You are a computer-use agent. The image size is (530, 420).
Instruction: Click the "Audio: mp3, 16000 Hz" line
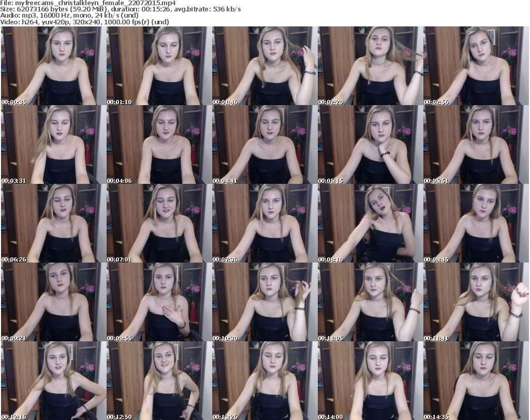pyautogui.click(x=69, y=16)
